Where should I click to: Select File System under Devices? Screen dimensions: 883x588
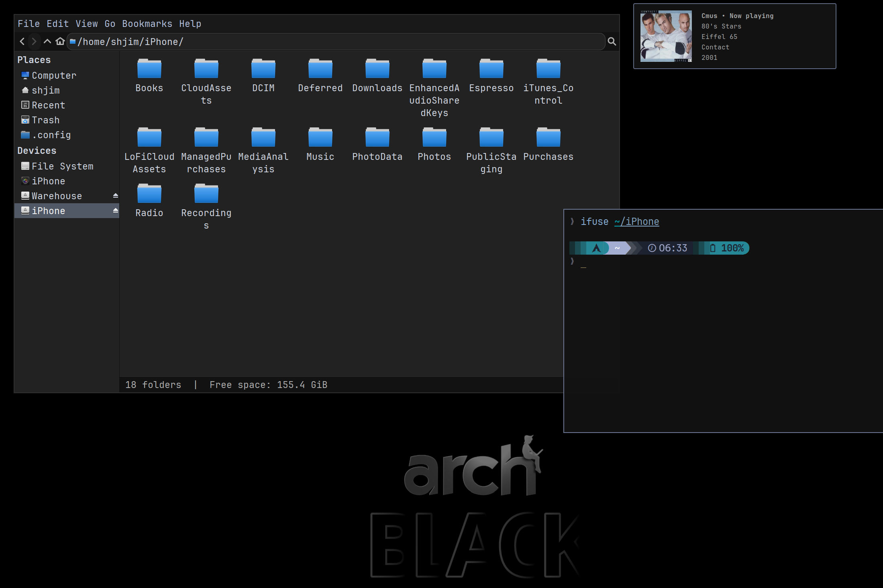tap(67, 166)
